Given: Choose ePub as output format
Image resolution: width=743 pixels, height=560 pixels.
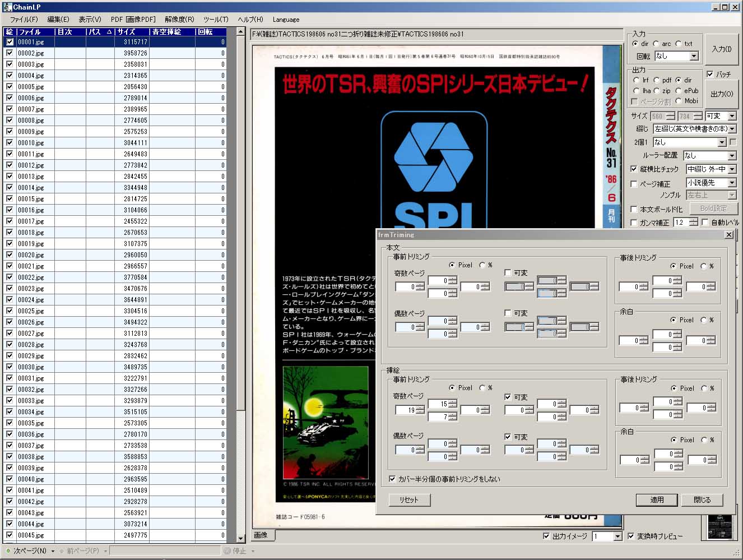Looking at the screenshot, I should coord(679,90).
